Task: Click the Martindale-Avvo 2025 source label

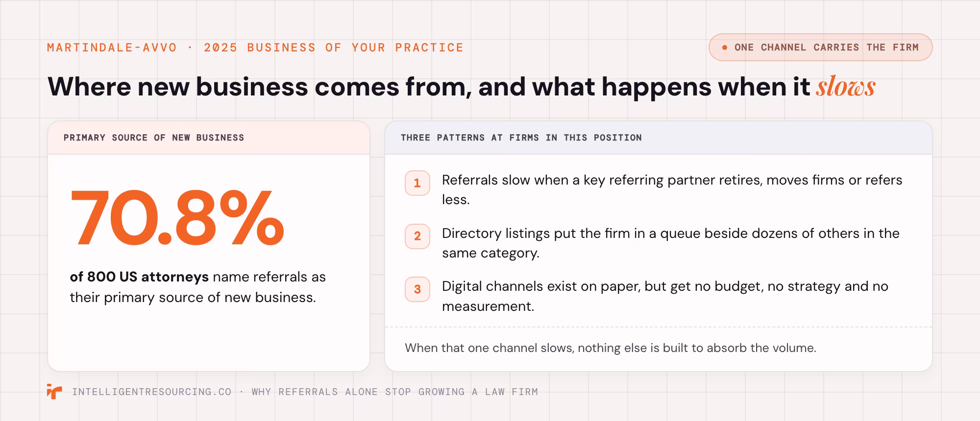Action: pos(255,47)
